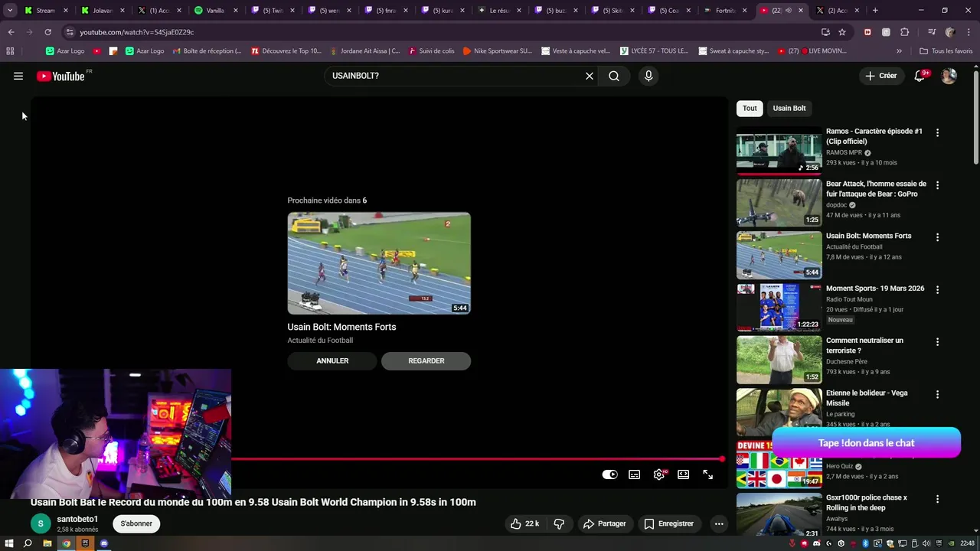
Task: Open the santobeto1 channel link
Action: click(x=77, y=519)
